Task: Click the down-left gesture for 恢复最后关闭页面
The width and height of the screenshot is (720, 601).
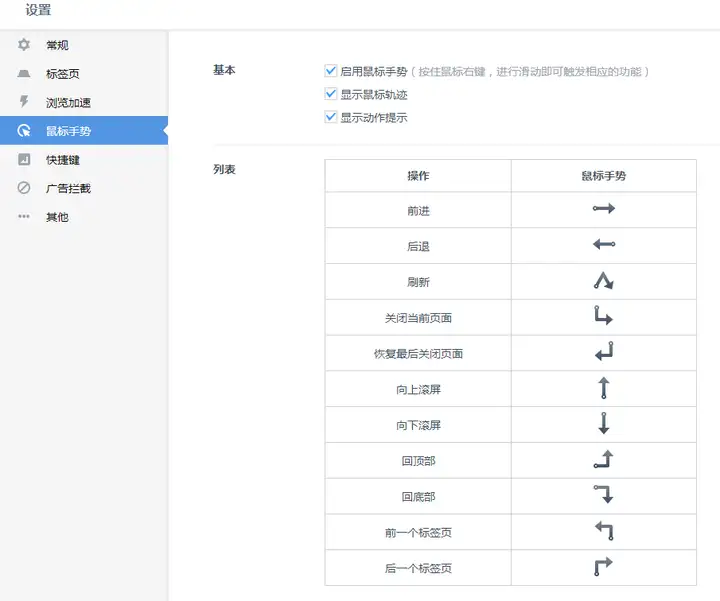Action: click(603, 351)
